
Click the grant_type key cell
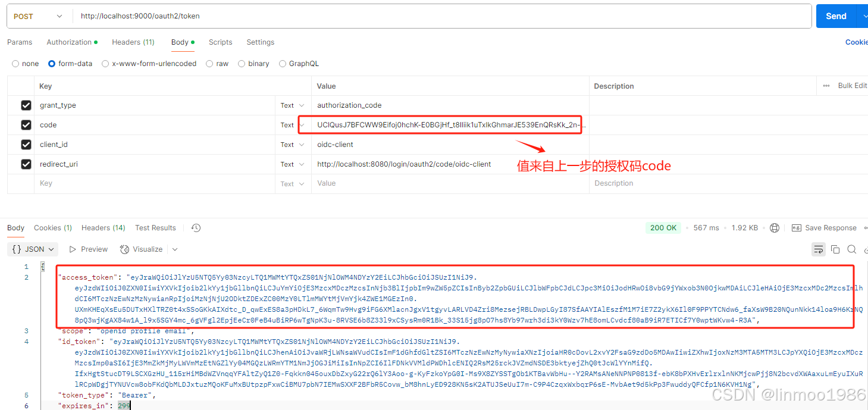[155, 105]
